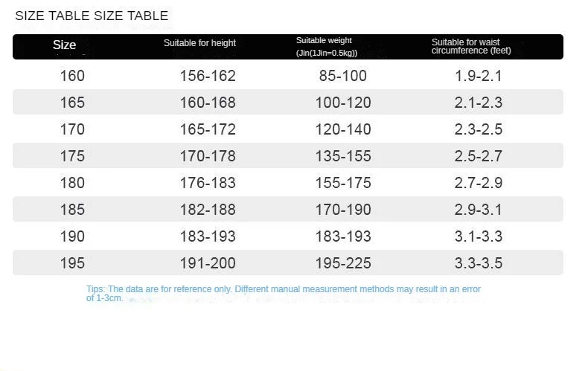Screen dimensions: 588x371
Task: Select the height range 191-200
Action: point(208,263)
